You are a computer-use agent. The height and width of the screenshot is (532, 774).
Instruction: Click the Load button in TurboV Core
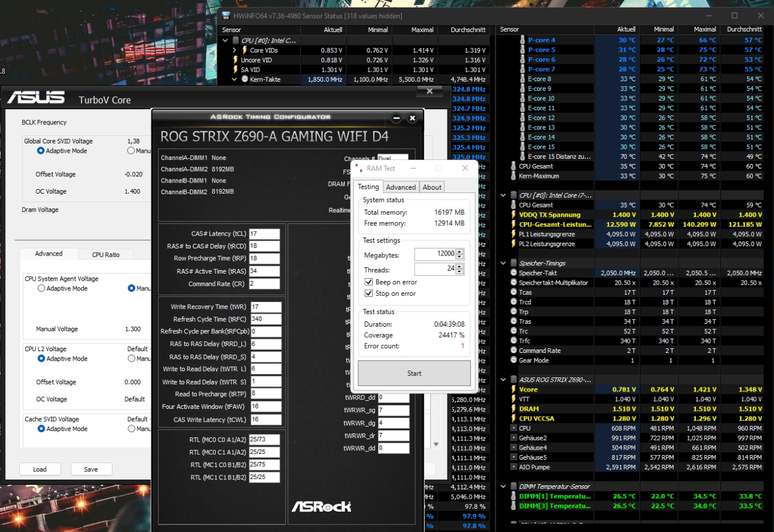[x=40, y=469]
